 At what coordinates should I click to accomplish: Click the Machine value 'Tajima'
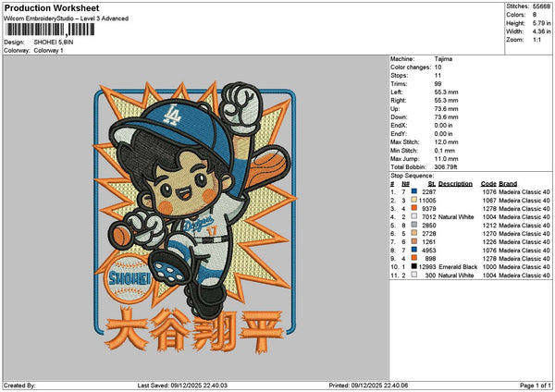pyautogui.click(x=443, y=59)
